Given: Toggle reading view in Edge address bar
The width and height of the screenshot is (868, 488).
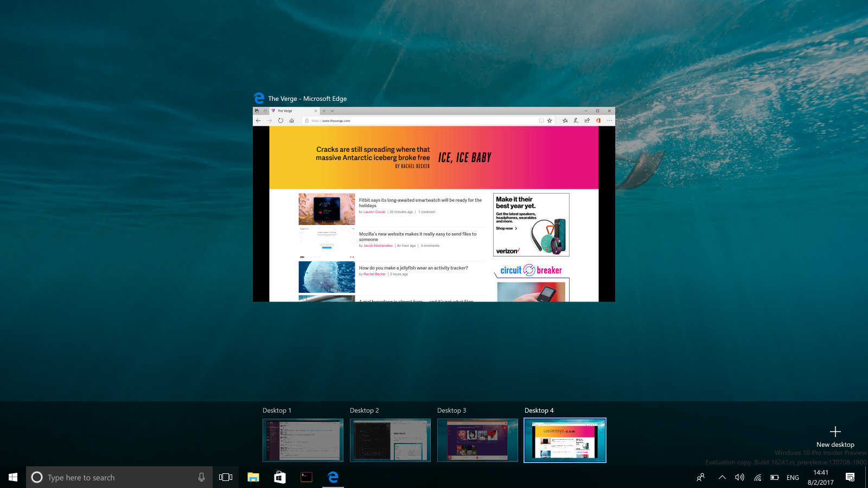Looking at the screenshot, I should [541, 120].
